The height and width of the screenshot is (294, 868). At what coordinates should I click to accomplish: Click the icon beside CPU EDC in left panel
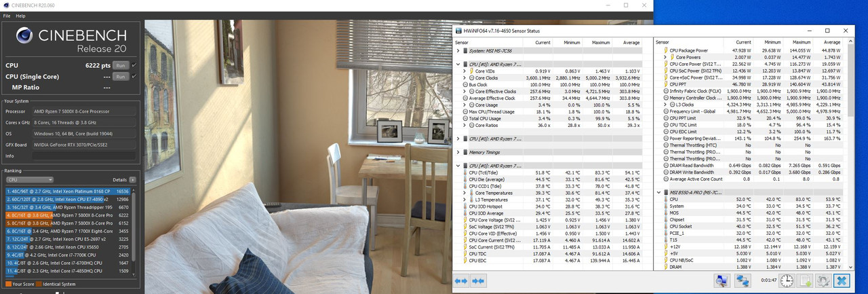click(464, 261)
